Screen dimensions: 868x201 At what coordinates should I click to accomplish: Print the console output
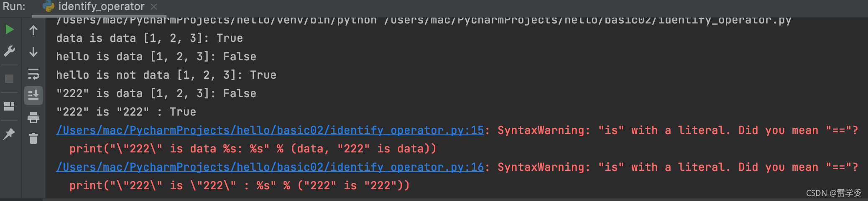pyautogui.click(x=33, y=118)
